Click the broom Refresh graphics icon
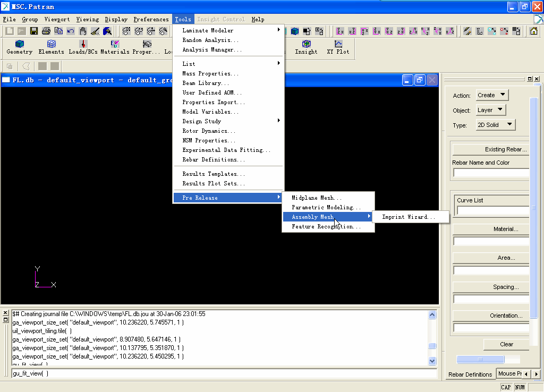This screenshot has width=544, height=392. click(95, 31)
